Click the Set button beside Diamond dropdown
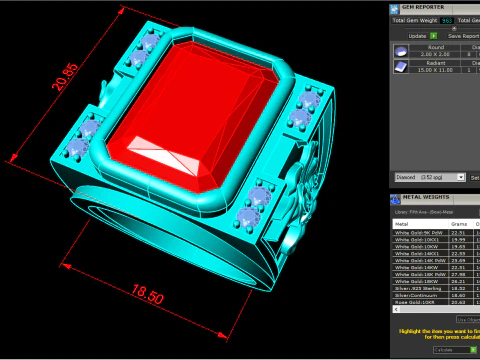The height and width of the screenshot is (360, 480). click(x=475, y=178)
